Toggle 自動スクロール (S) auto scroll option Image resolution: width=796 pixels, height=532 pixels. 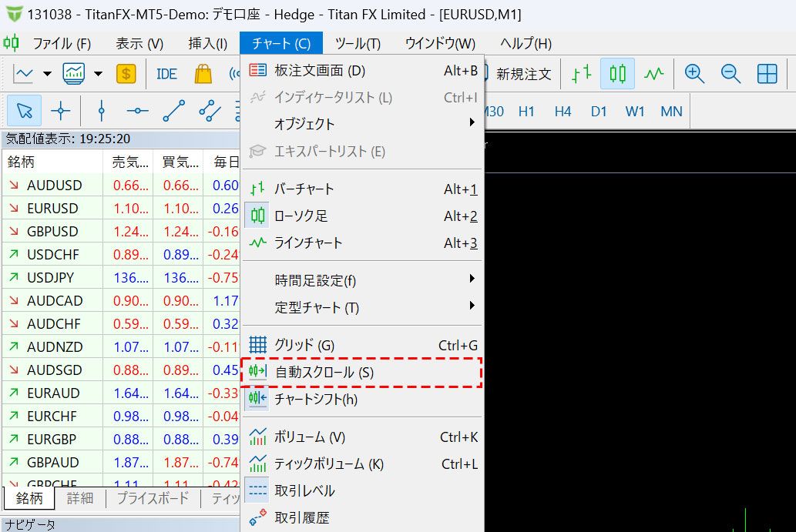[324, 373]
